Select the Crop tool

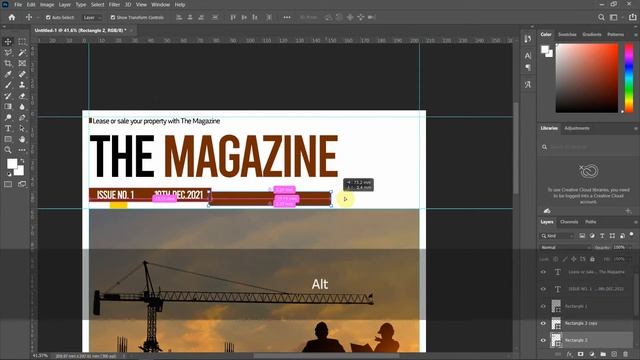click(8, 63)
